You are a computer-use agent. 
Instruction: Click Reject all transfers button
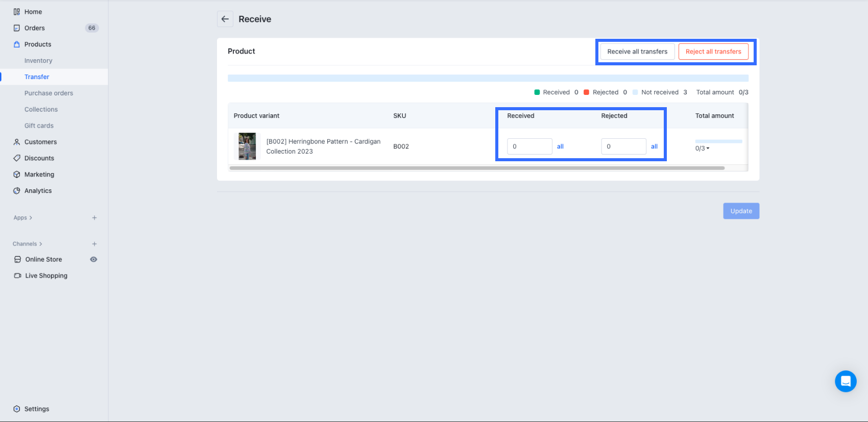(713, 52)
